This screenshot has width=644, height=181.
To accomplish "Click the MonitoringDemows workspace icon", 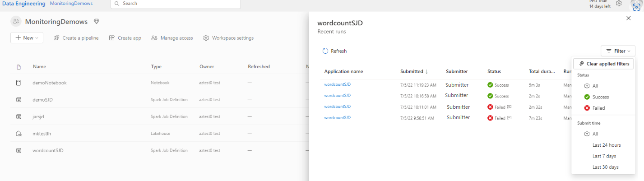I will click(x=16, y=22).
